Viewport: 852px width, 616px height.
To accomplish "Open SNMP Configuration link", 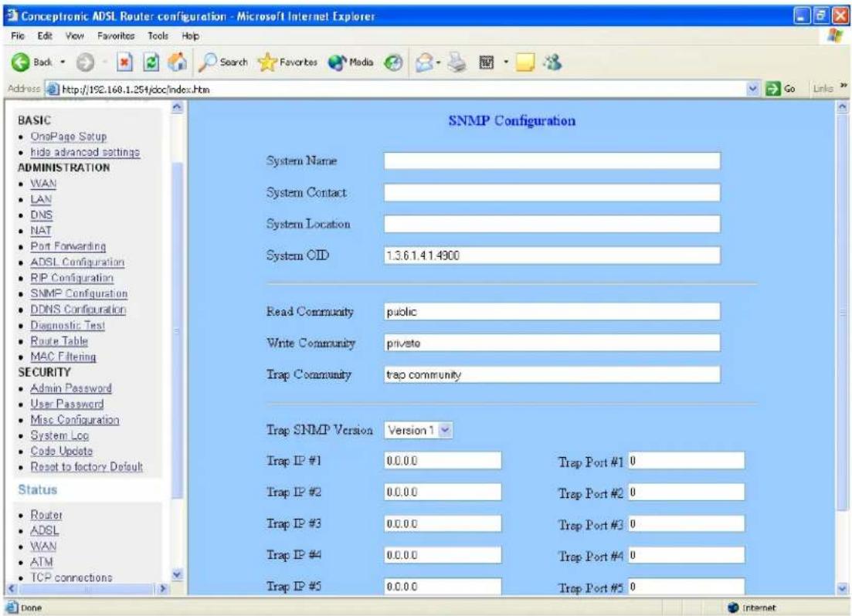I will (79, 293).
